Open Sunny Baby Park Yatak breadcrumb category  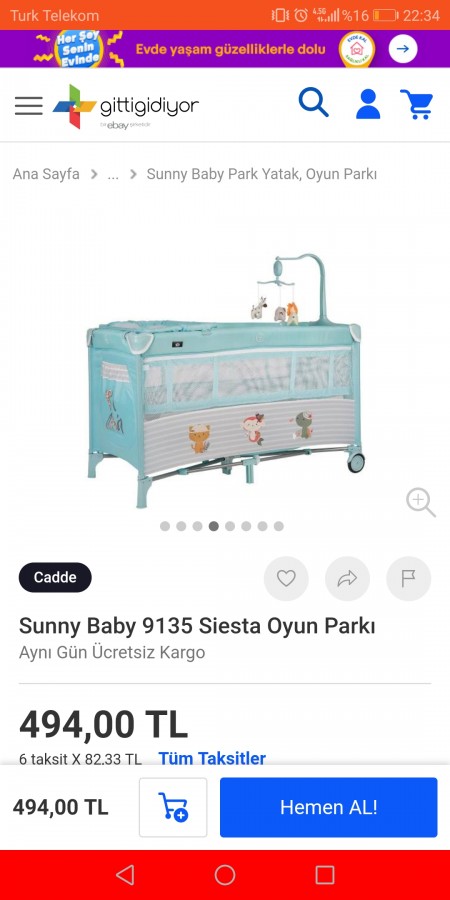262,174
